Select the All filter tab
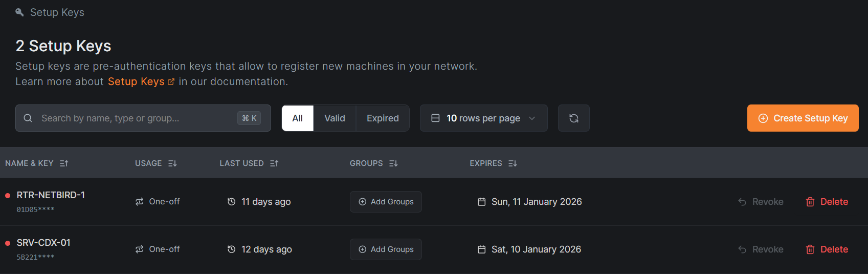This screenshot has width=868, height=274. pos(297,118)
